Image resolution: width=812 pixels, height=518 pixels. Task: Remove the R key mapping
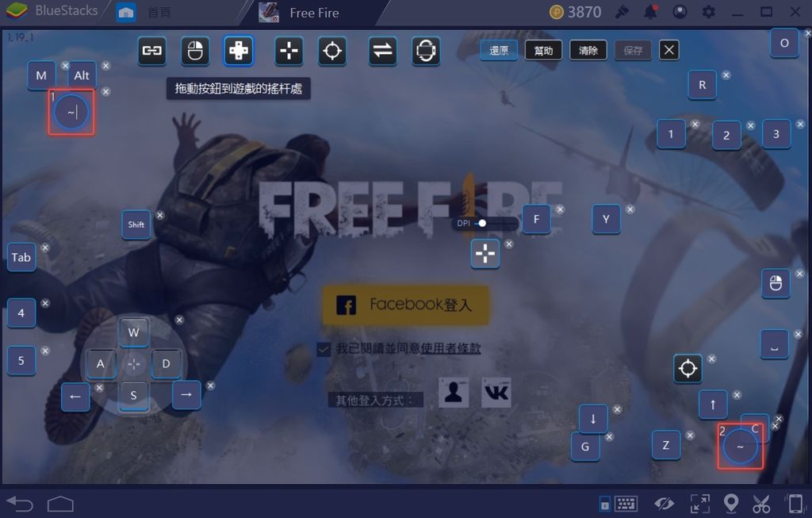[x=726, y=75]
